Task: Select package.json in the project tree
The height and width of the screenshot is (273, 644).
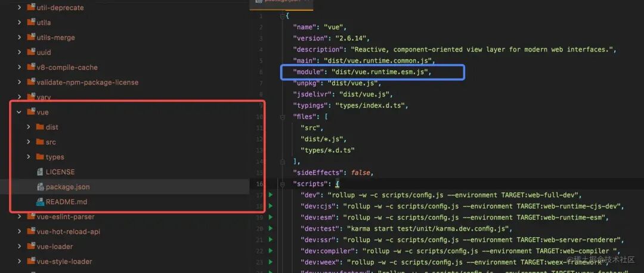Action: point(68,187)
